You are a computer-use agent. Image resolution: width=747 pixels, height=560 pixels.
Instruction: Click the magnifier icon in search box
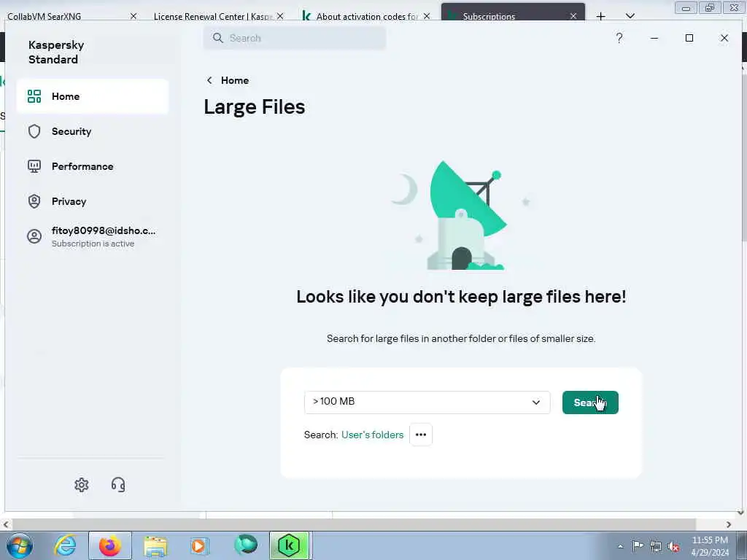217,38
